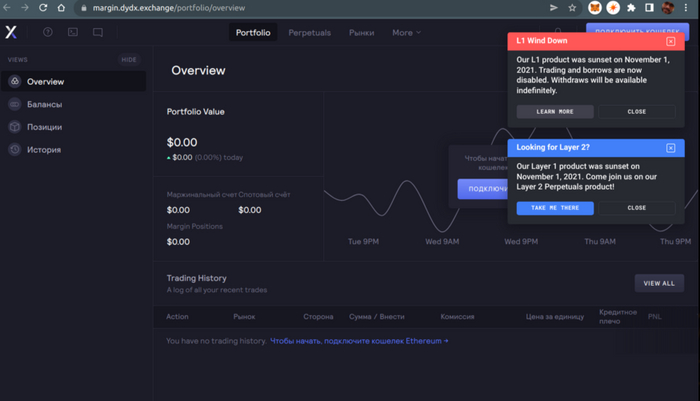Go to browser home icon
Viewport: 700px width, 401px height.
point(61,8)
